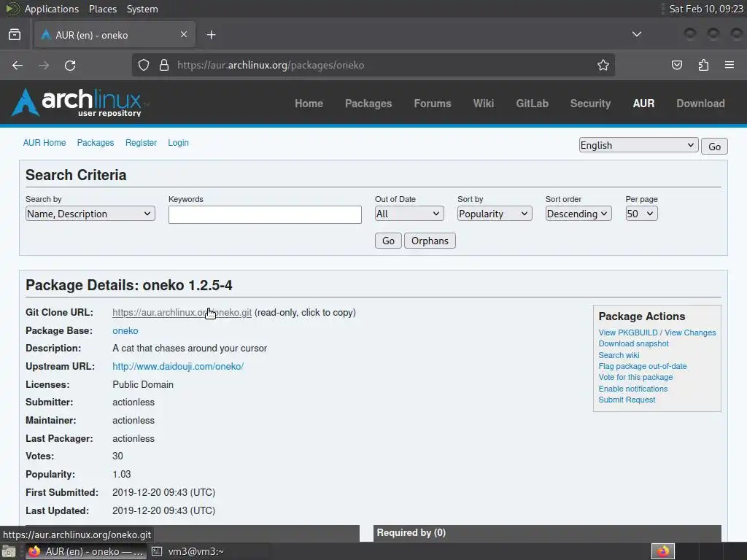This screenshot has width=747, height=560.
Task: Click the Orphans button
Action: pos(430,241)
